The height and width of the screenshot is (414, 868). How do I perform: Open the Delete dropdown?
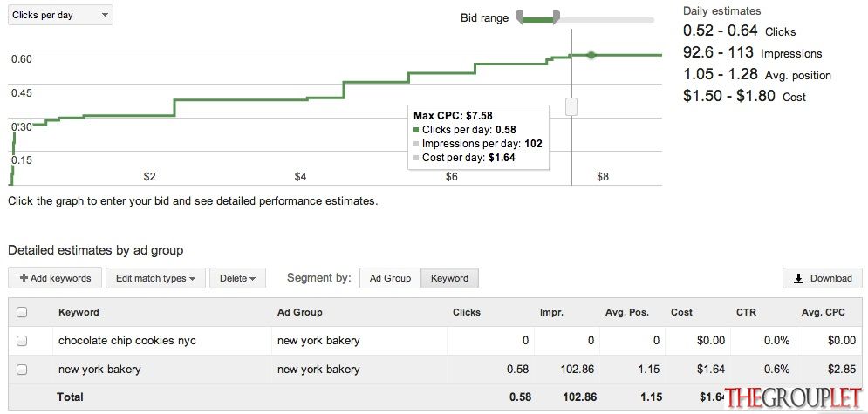coord(237,278)
